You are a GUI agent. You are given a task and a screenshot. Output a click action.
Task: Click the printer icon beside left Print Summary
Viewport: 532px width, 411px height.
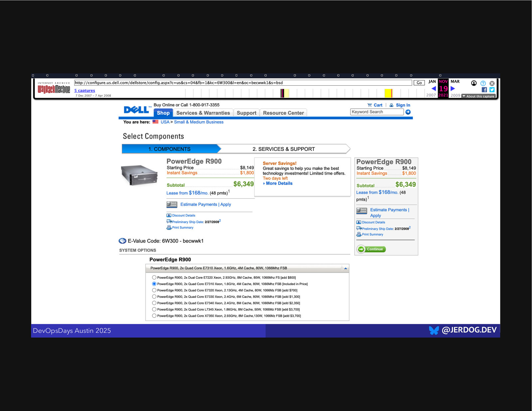pyautogui.click(x=169, y=228)
